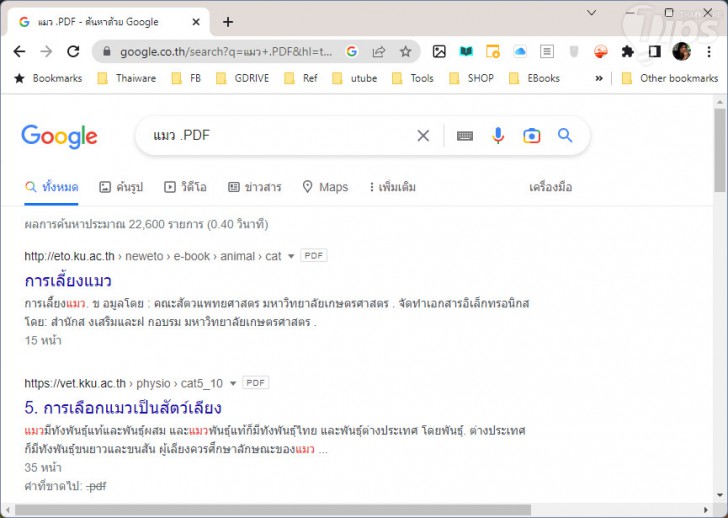Expand options arrow for eto.ku.ac.th result
Screen dimensions: 728x518
tap(291, 256)
